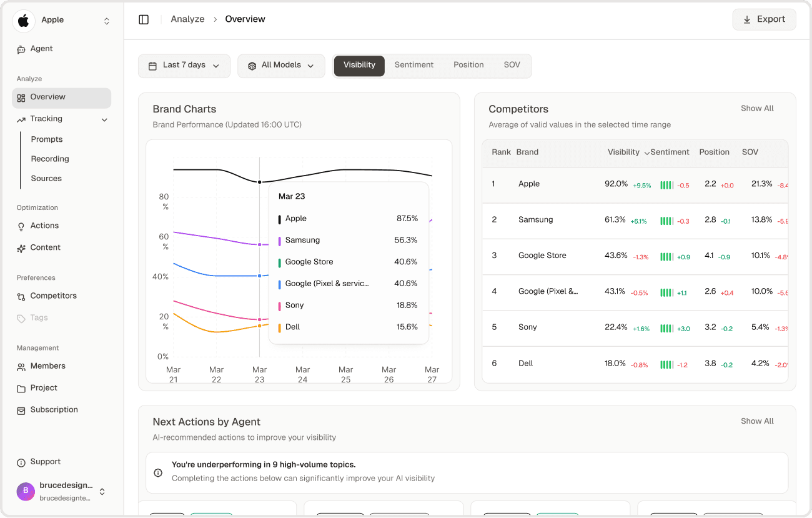812x518 pixels.
Task: Click Show All in Competitors panel
Action: point(757,109)
